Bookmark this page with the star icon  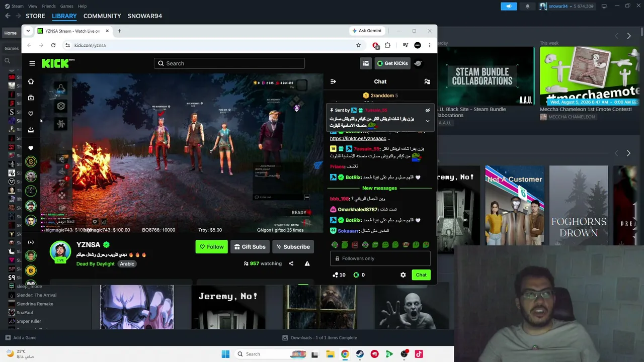pyautogui.click(x=358, y=45)
